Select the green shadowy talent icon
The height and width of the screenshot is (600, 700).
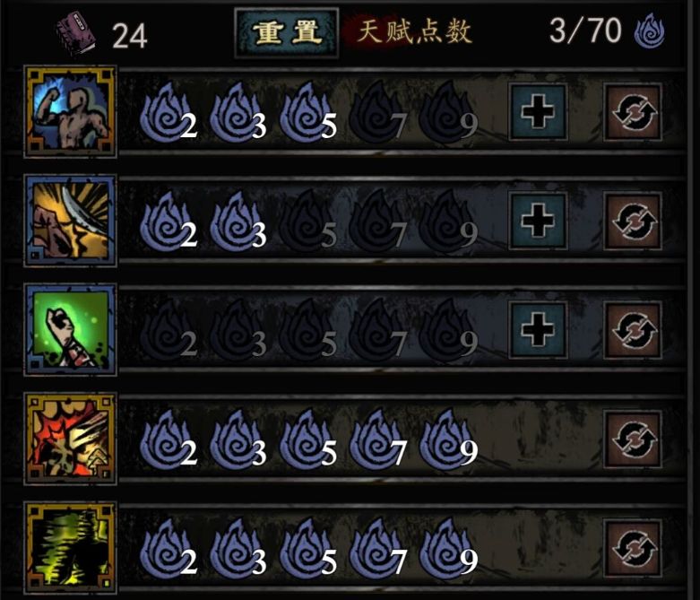[x=71, y=548]
